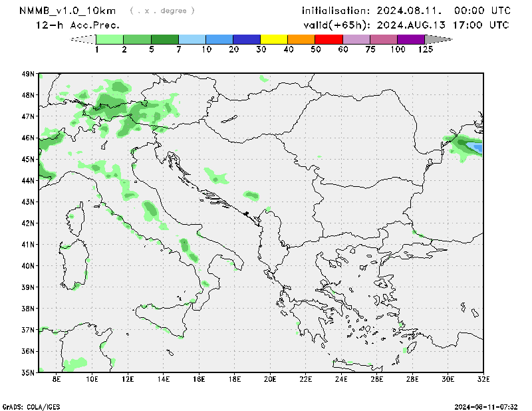Choose the light blue 7–10 legend swatch
532x411 pixels.
click(x=192, y=39)
